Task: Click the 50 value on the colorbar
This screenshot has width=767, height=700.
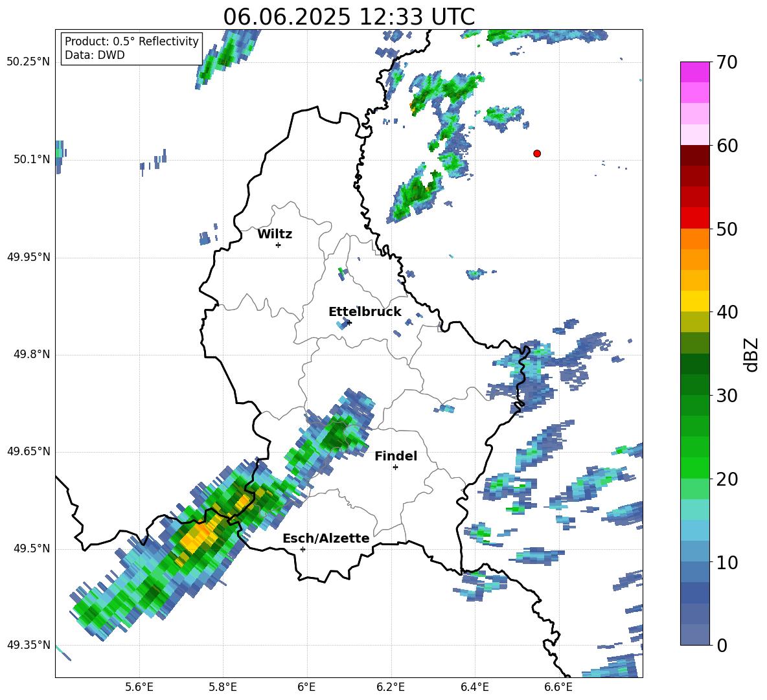Action: pyautogui.click(x=727, y=229)
